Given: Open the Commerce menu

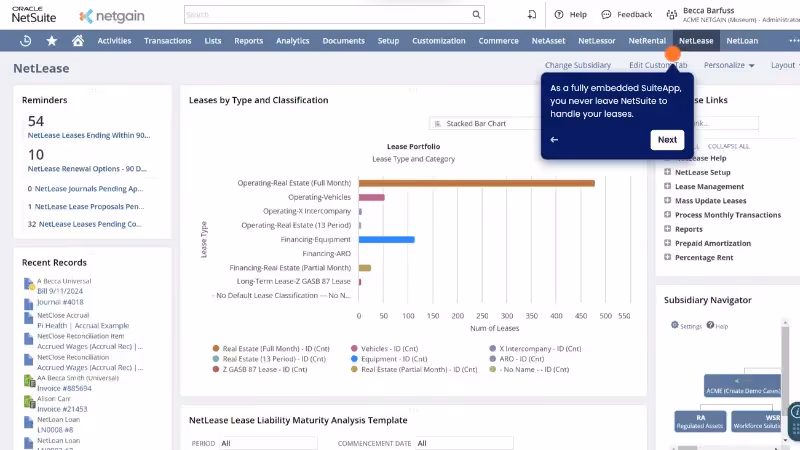Looking at the screenshot, I should click(x=498, y=41).
